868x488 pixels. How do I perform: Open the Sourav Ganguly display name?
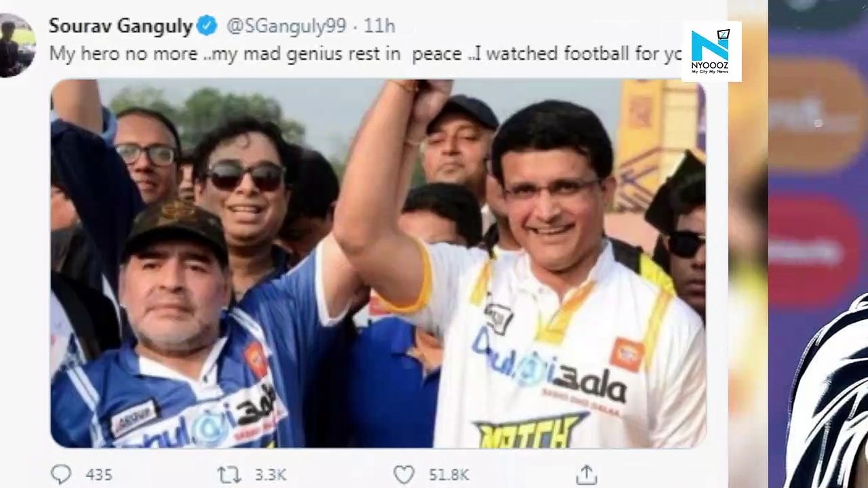coord(121,26)
